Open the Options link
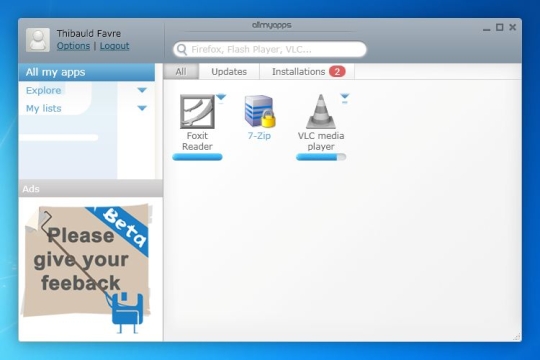 pos(73,46)
